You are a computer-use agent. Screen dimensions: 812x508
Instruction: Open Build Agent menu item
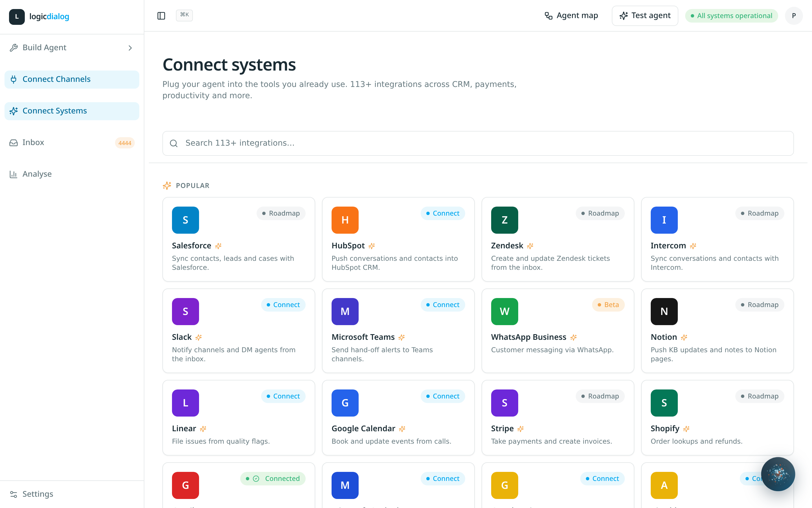click(x=71, y=48)
